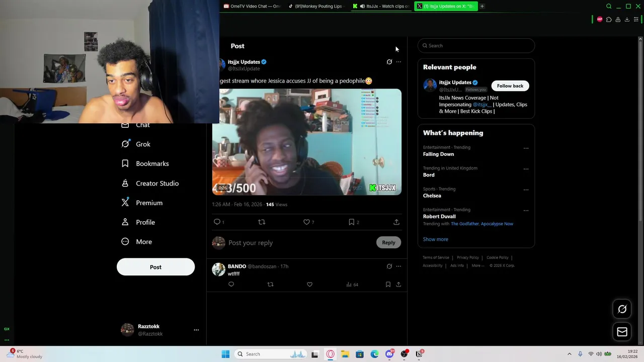644x362 pixels.
Task: Click the white Post button
Action: (155, 267)
